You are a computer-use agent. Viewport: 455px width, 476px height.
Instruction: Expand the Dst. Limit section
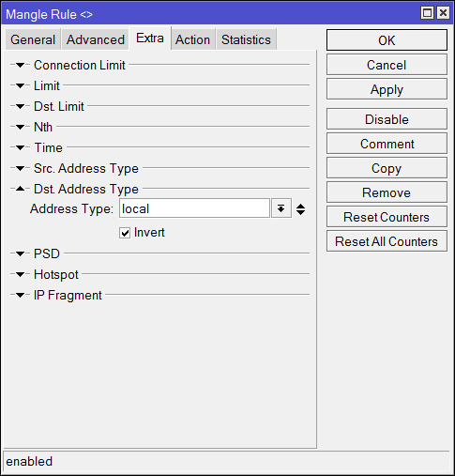pos(21,106)
